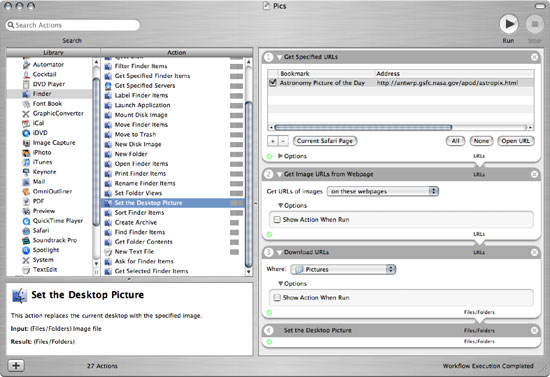Collapse the Get Image URLs from Webpage action
This screenshot has width=550, height=377.
pyautogui.click(x=279, y=174)
